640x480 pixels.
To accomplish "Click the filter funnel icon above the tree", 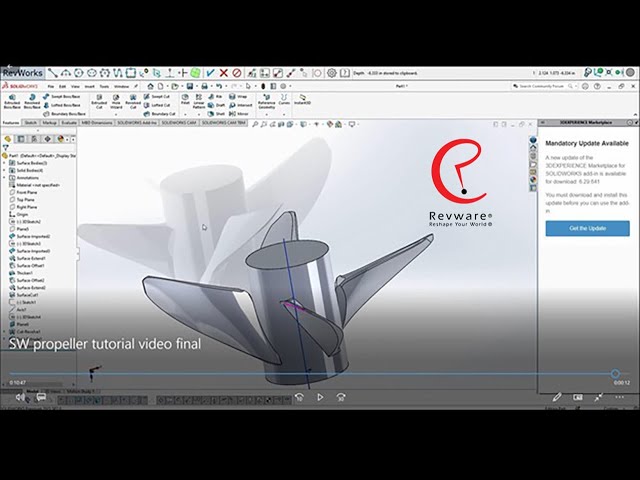I will tap(5, 148).
